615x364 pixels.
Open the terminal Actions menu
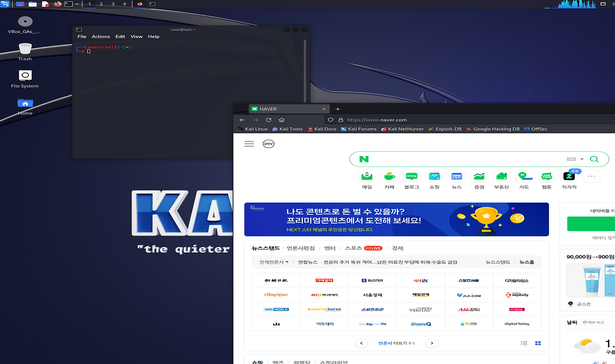[101, 36]
